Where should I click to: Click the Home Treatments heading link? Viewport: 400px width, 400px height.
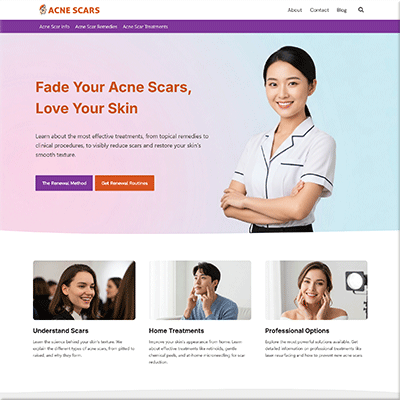[176, 331]
